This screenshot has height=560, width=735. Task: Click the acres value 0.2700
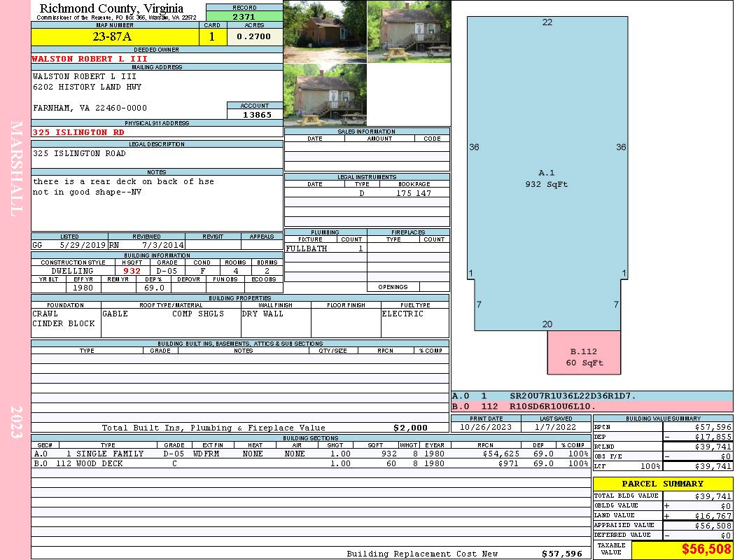click(x=254, y=37)
